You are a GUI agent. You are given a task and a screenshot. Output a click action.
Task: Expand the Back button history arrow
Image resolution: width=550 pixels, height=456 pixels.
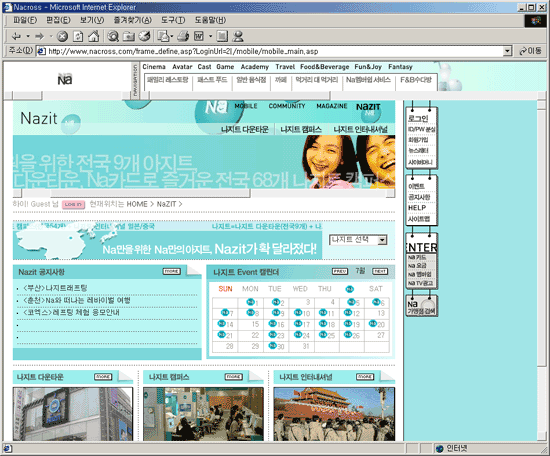(27, 36)
